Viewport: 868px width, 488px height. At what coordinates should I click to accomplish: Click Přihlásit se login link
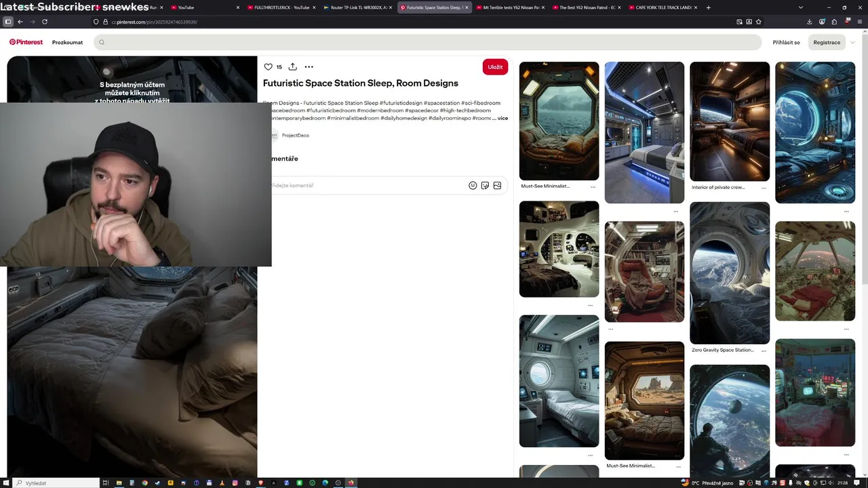pos(786,42)
